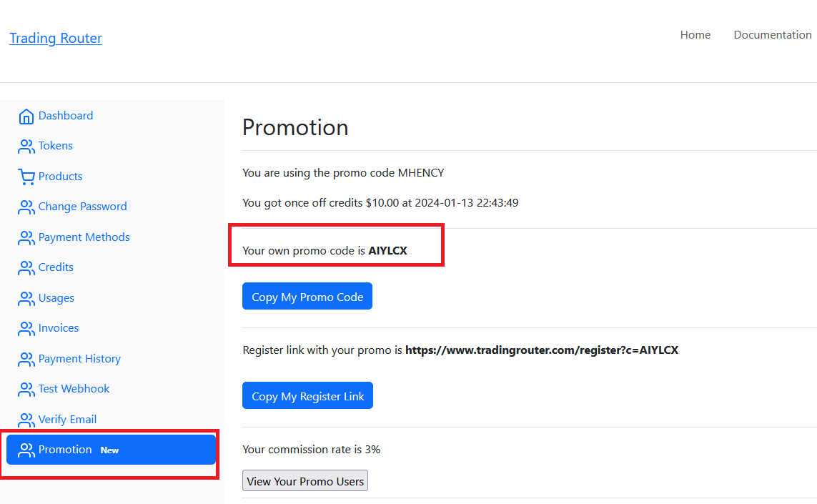
Task: Click the Products shopping cart icon
Action: tap(26, 177)
